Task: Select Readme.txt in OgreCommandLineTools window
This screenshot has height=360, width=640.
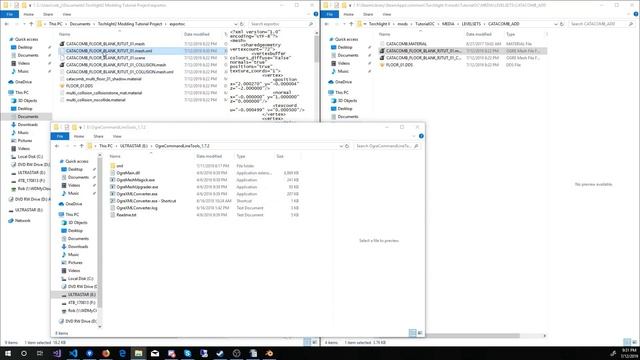Action: pos(126,215)
